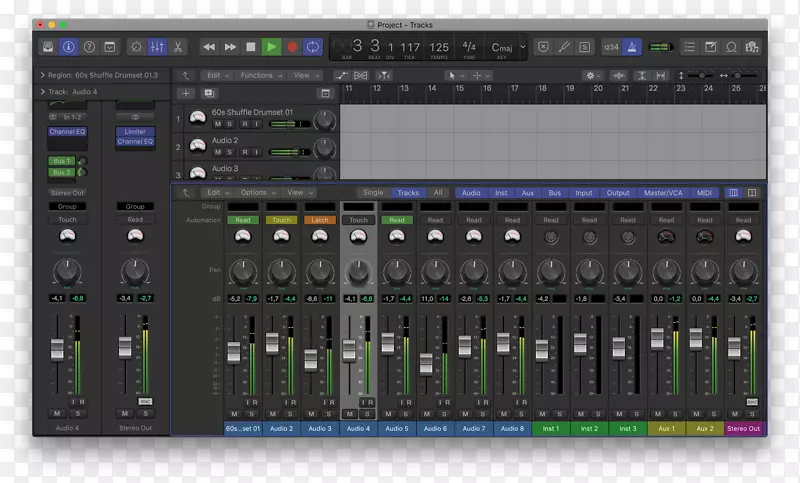Open the Mixer using toolbar mixer icon
This screenshot has width=800, height=483.
click(157, 46)
